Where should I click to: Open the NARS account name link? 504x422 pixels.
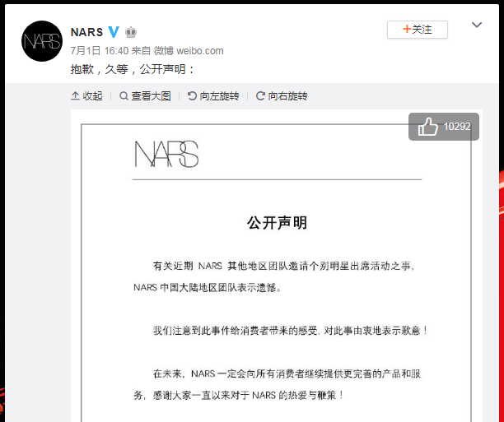[x=86, y=32]
